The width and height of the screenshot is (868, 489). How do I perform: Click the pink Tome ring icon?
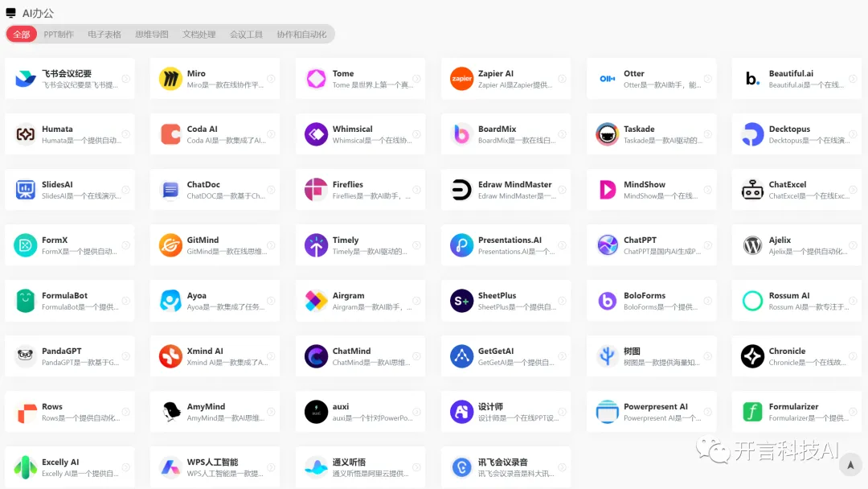pyautogui.click(x=316, y=79)
